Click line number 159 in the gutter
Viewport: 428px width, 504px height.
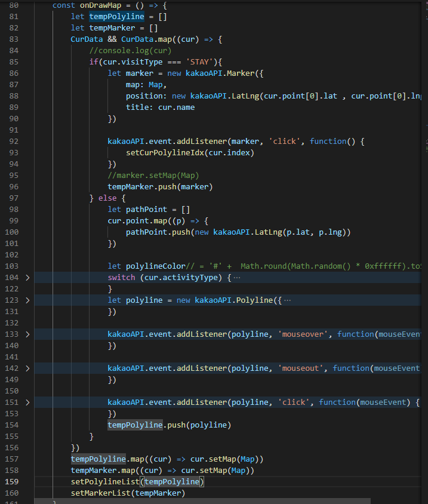(x=12, y=481)
